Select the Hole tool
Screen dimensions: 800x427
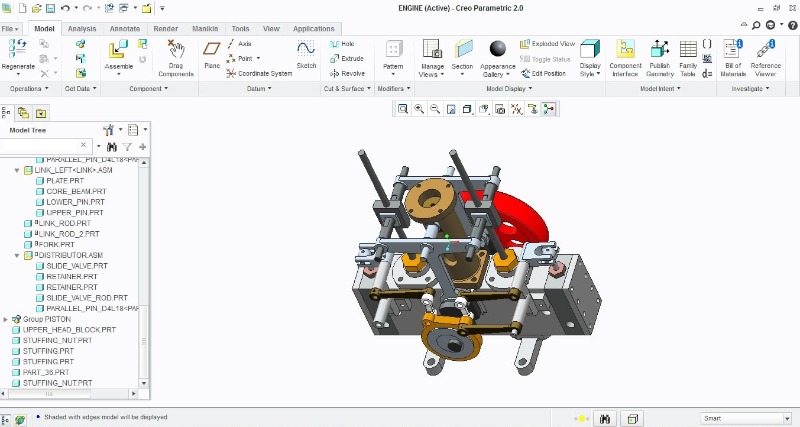coord(342,44)
